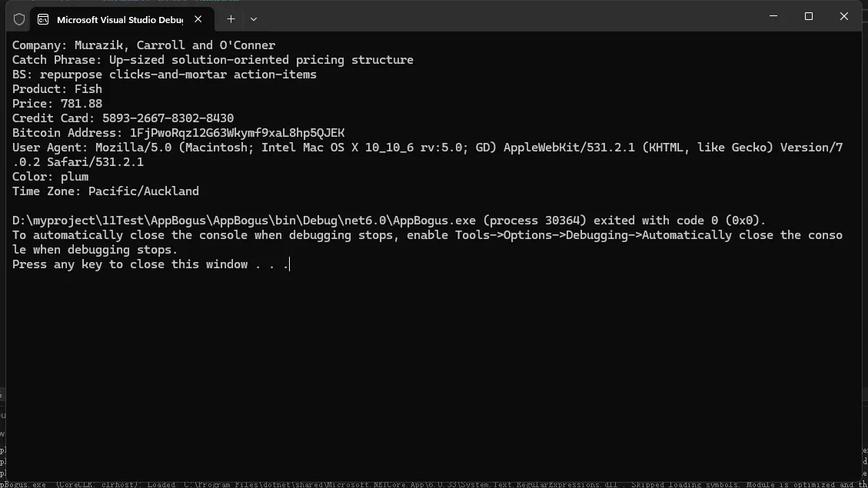Maximize the terminal window
This screenshot has height=488, width=868.
(x=809, y=16)
